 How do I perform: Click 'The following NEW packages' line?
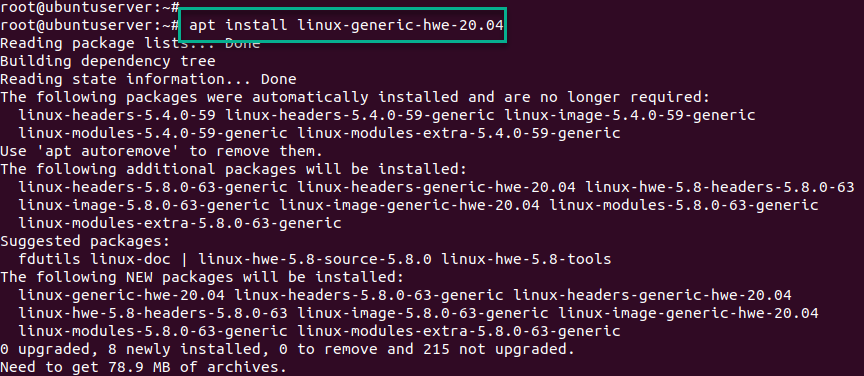202,277
